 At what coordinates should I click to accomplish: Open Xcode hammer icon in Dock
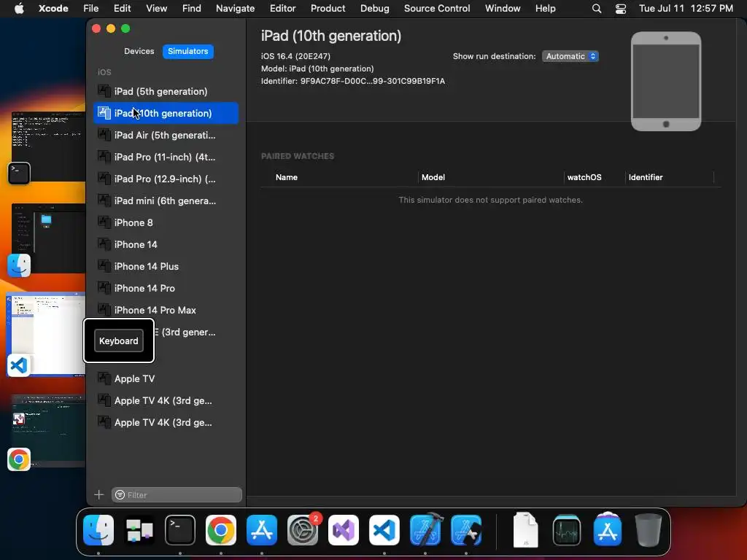pyautogui.click(x=425, y=530)
